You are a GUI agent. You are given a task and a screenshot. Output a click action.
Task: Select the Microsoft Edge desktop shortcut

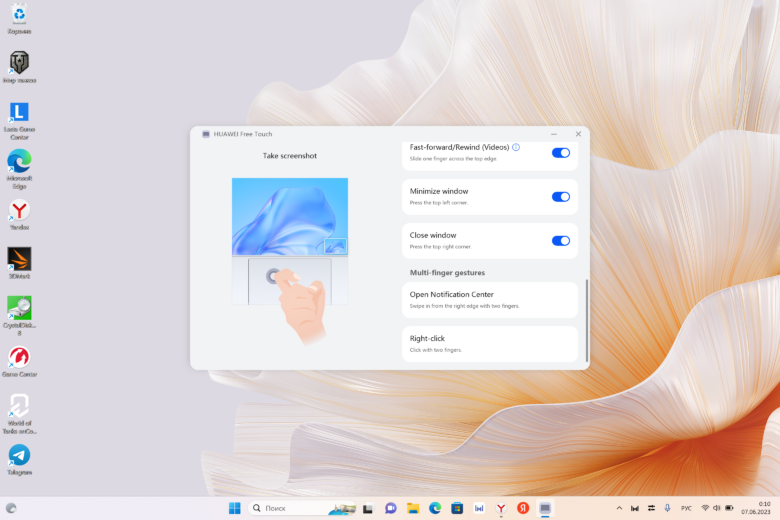(x=19, y=169)
